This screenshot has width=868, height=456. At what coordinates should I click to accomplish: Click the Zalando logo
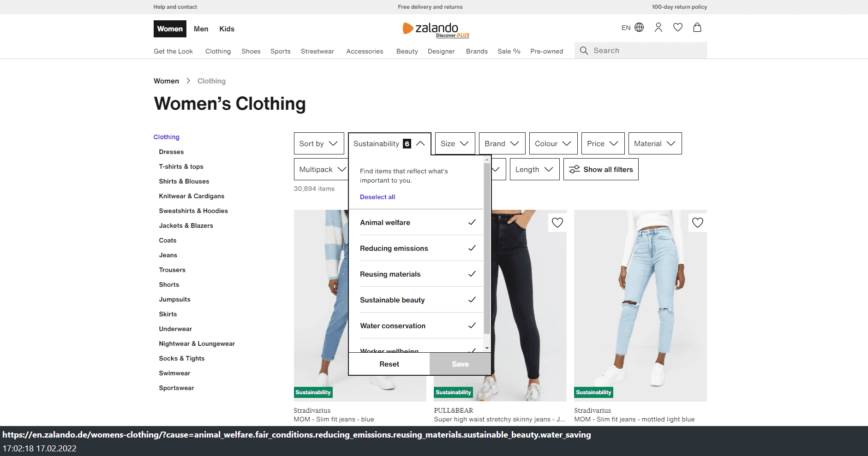[436, 29]
